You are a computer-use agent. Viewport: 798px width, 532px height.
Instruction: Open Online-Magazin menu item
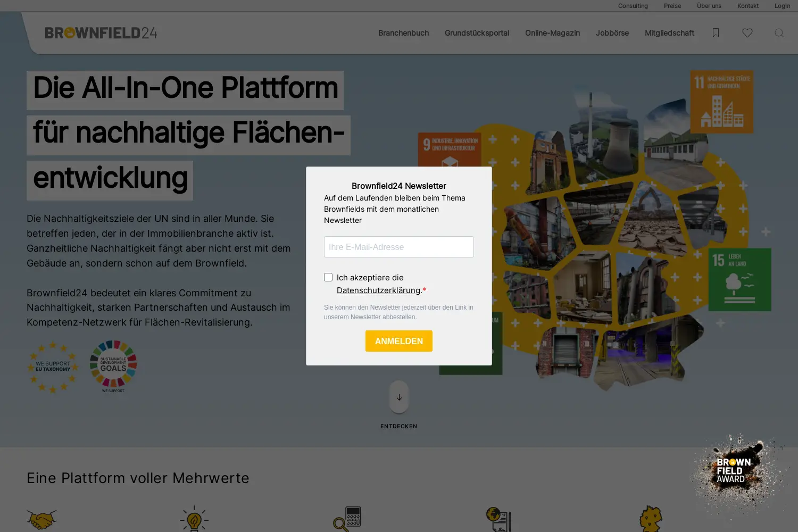tap(553, 33)
